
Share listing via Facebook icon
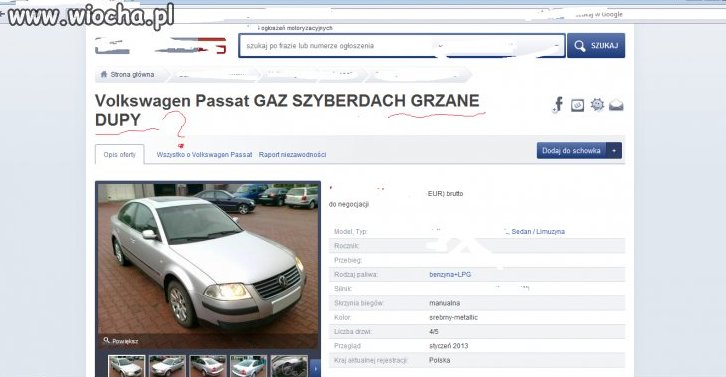click(558, 105)
